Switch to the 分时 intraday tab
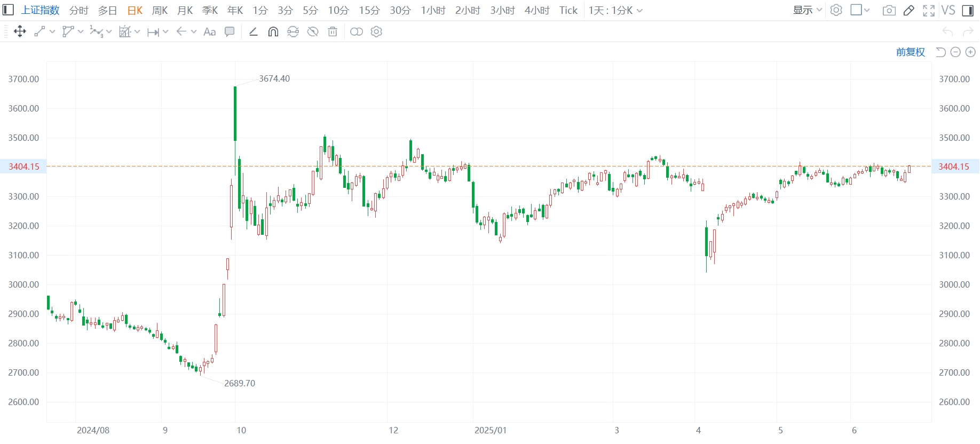 coord(78,11)
